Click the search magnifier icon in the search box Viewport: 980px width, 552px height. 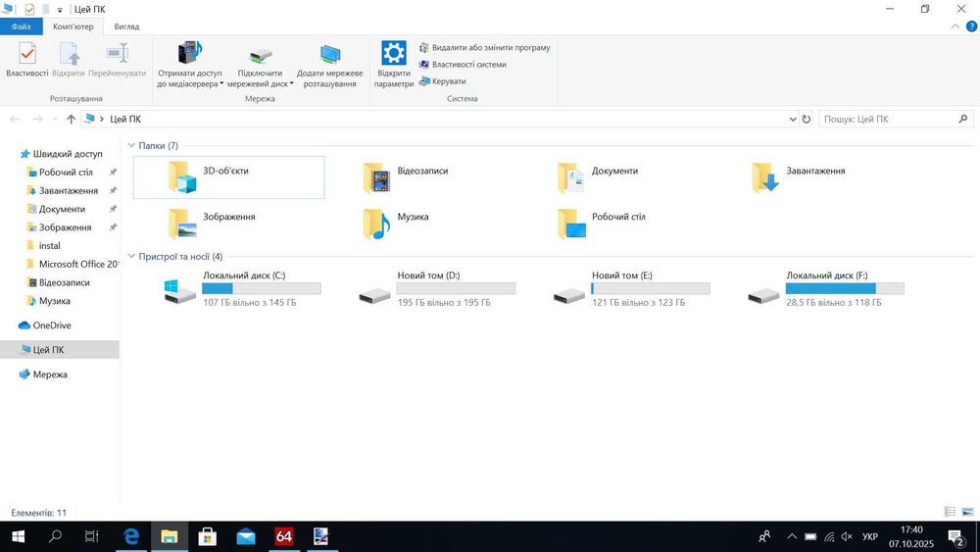pos(963,119)
